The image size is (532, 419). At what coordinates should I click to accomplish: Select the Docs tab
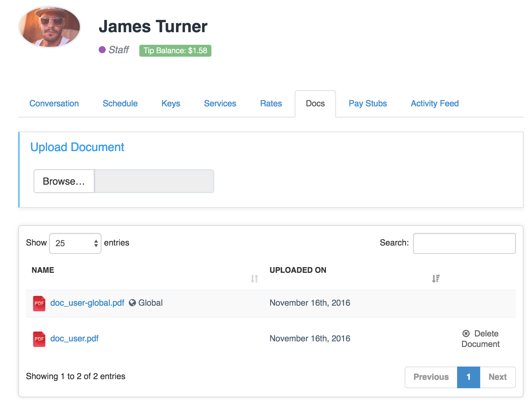pos(315,104)
